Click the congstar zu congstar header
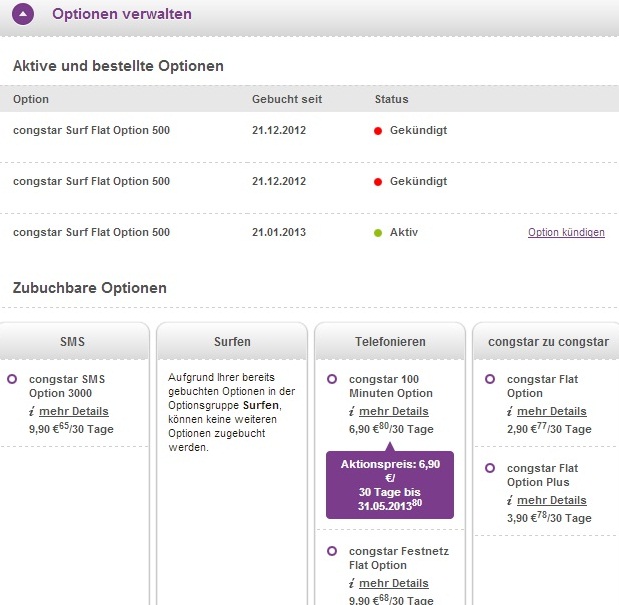The width and height of the screenshot is (619, 605). point(548,342)
